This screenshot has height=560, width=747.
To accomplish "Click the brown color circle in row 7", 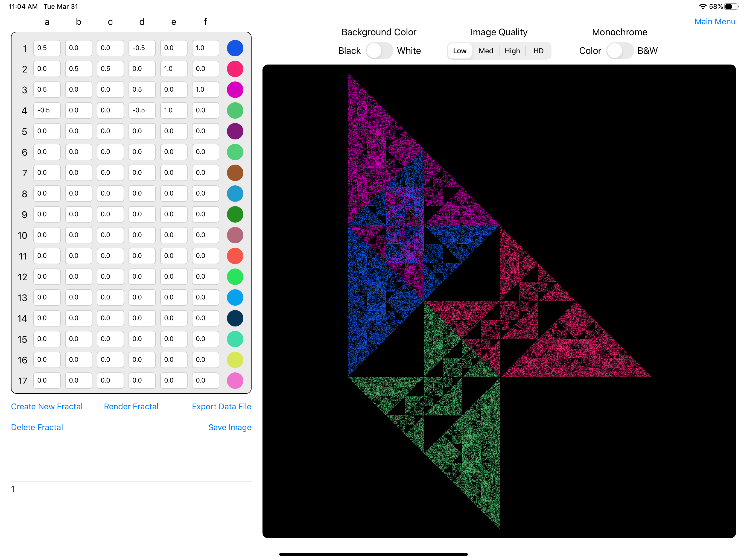I will 235,173.
